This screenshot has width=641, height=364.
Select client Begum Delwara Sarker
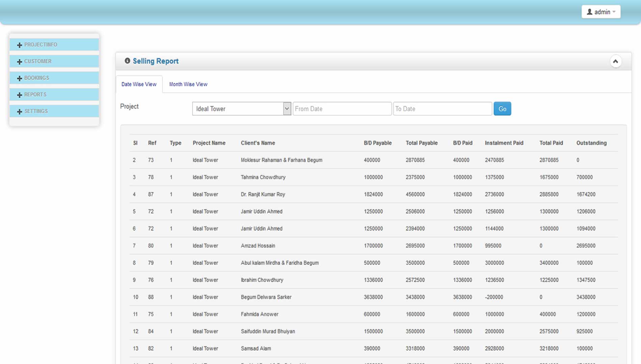(266, 297)
